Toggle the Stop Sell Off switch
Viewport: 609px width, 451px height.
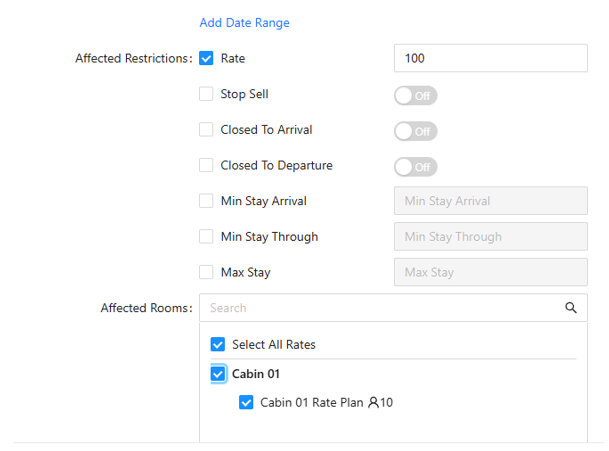(x=416, y=96)
